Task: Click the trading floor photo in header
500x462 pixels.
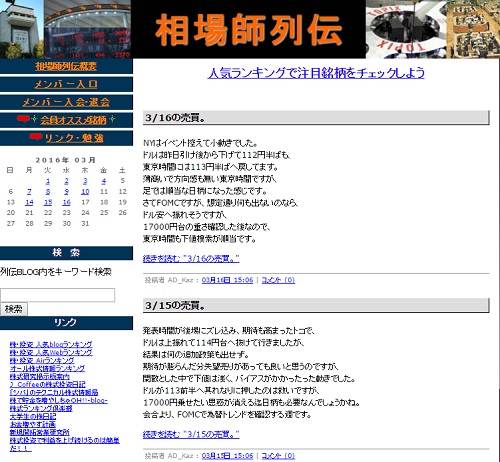Action: click(473, 29)
